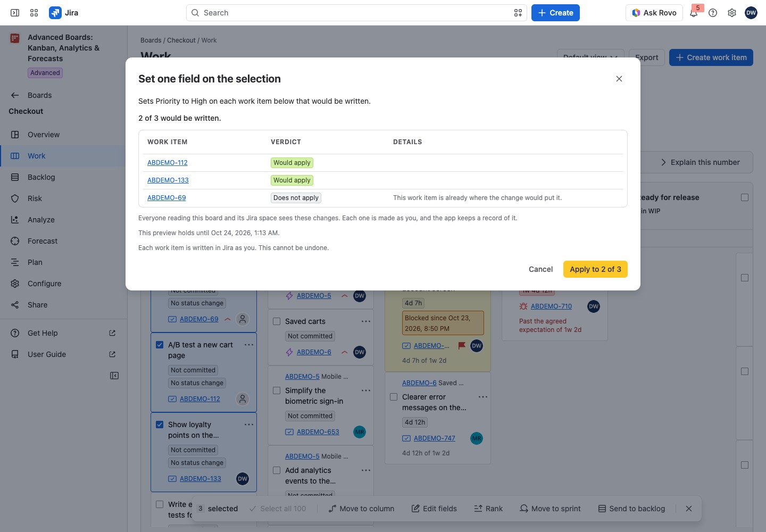
Task: Cancel the field change preview
Action: coord(540,269)
